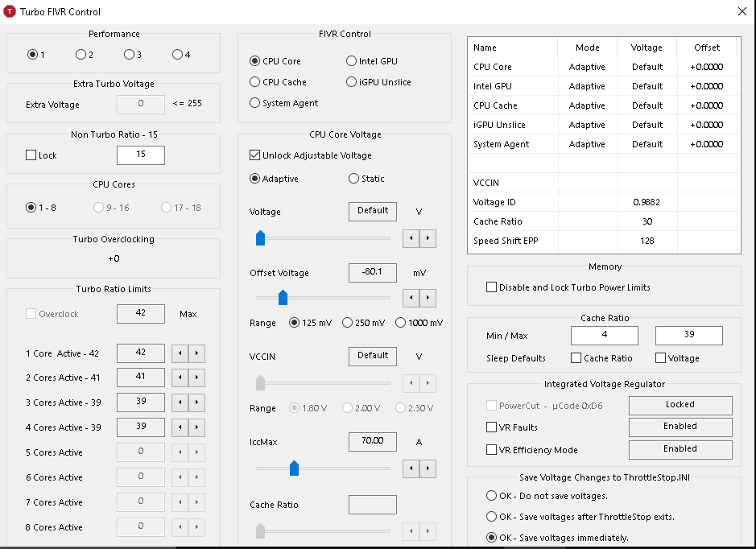Click left arrow for Voltage slider

point(411,238)
